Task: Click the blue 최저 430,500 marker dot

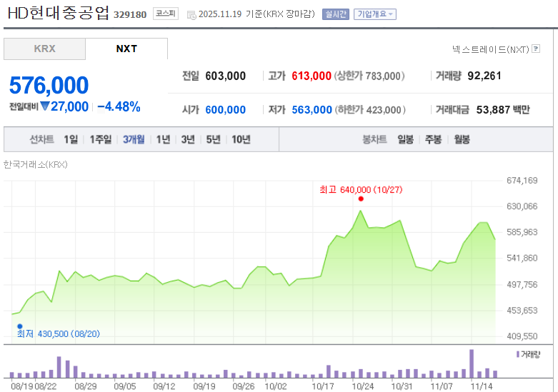Action: [20, 326]
